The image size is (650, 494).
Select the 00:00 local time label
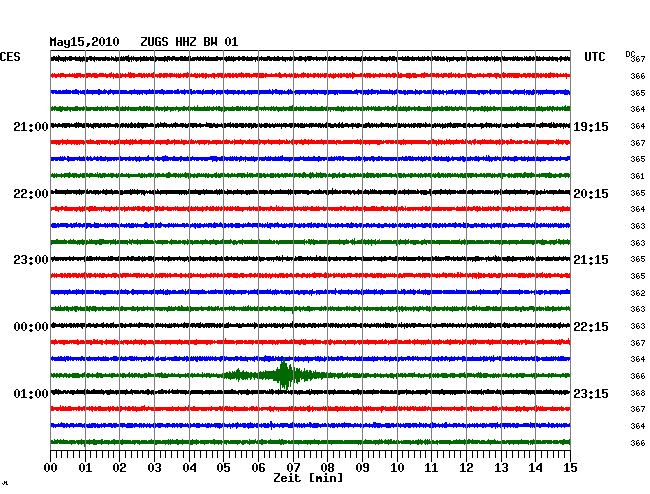coord(31,327)
